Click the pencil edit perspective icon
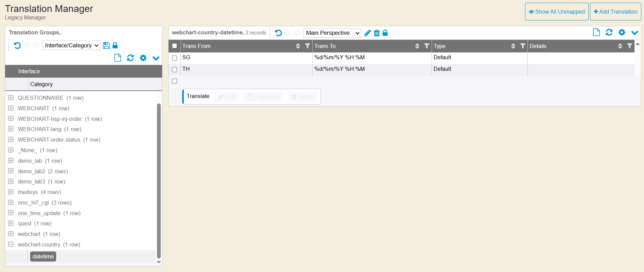The image size is (644, 272). tap(367, 33)
